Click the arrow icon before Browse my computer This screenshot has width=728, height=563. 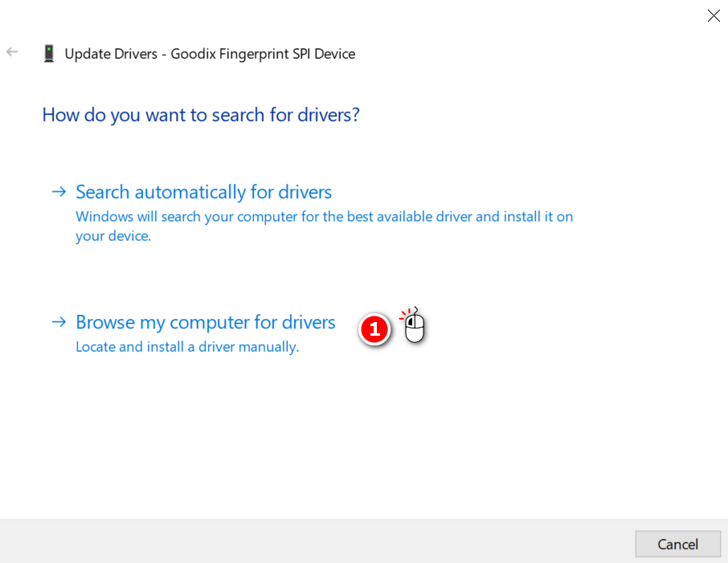[x=58, y=322]
